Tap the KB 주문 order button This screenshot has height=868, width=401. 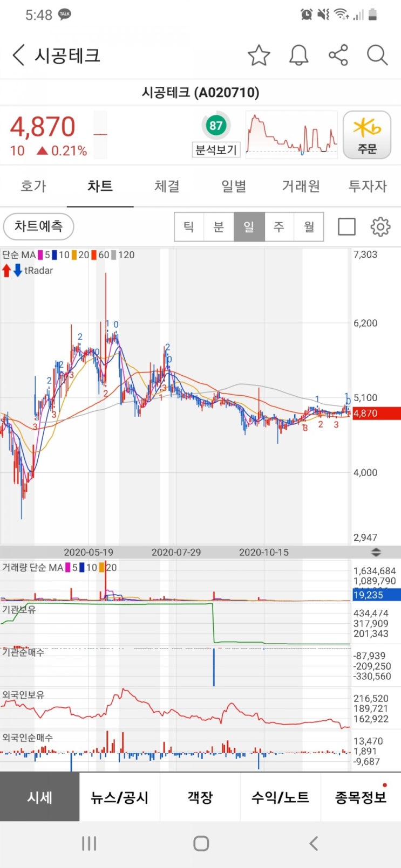pos(367,135)
